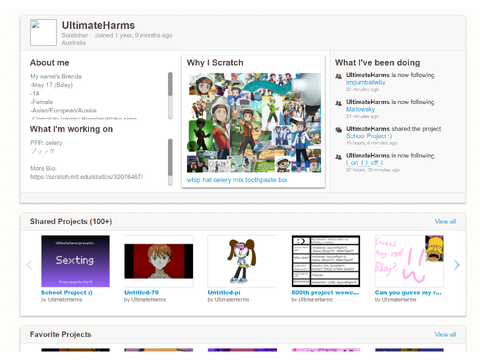Click the following icon beside I_on_I_I_off_I activity
The image size is (480, 360).
point(338,157)
